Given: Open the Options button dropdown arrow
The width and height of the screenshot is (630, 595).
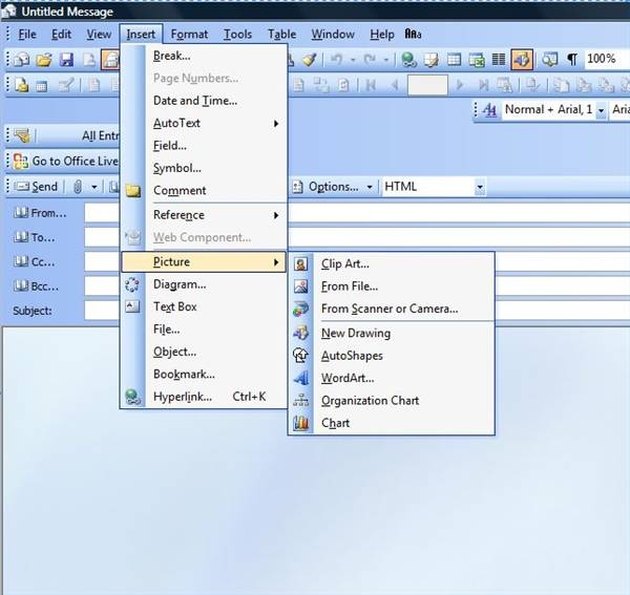Looking at the screenshot, I should coord(369,187).
